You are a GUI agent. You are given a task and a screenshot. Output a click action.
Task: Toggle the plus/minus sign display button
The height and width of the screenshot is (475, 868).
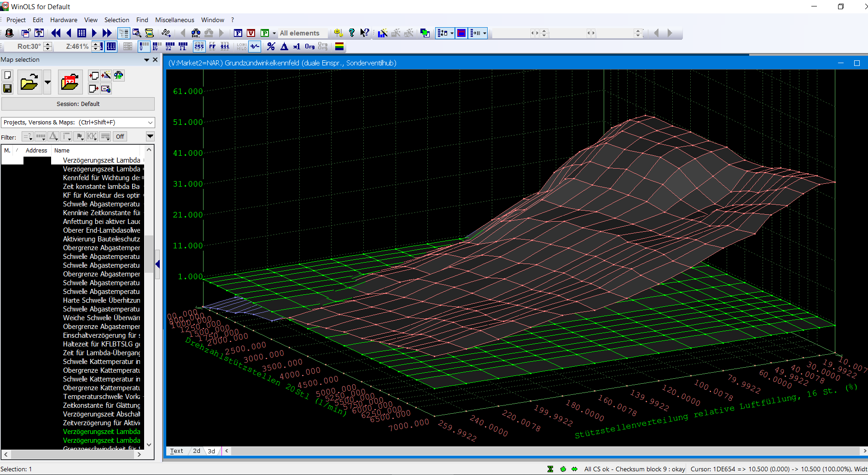coord(255,47)
